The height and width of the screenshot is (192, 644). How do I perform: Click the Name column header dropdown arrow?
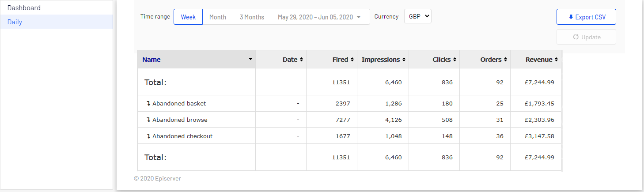(x=250, y=59)
